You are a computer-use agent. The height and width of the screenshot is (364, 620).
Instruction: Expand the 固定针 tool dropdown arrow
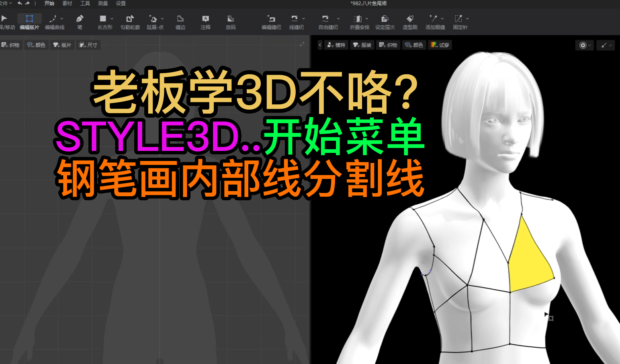[x=467, y=18]
